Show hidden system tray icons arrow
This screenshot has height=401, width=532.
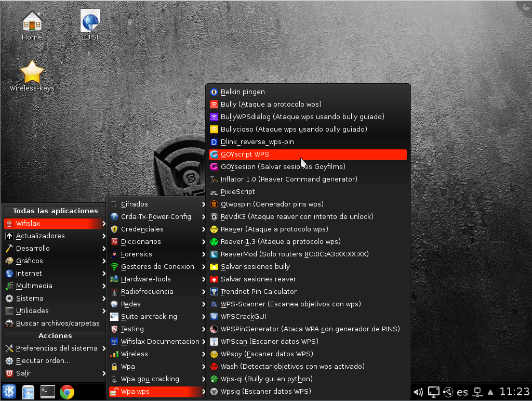coord(489,392)
